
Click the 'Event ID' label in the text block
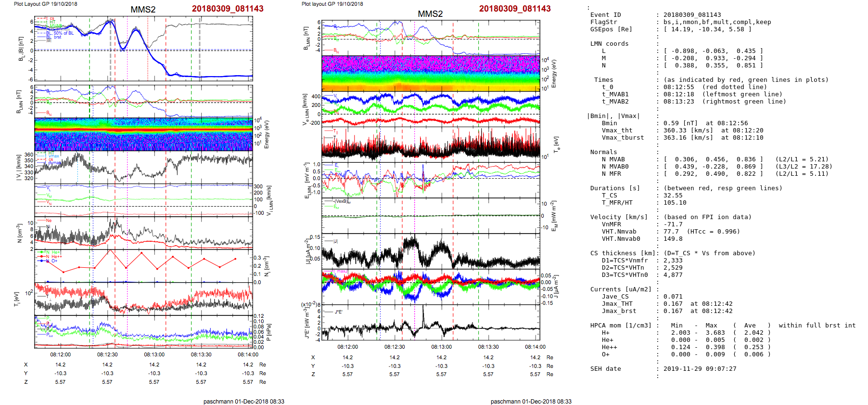coord(605,15)
